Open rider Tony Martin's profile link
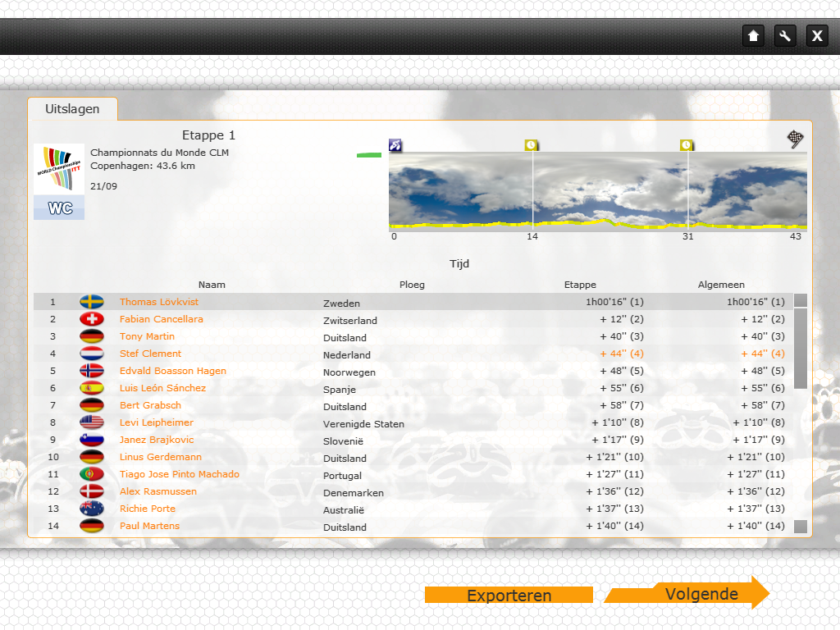Screen dimensions: 840x630 (147, 336)
